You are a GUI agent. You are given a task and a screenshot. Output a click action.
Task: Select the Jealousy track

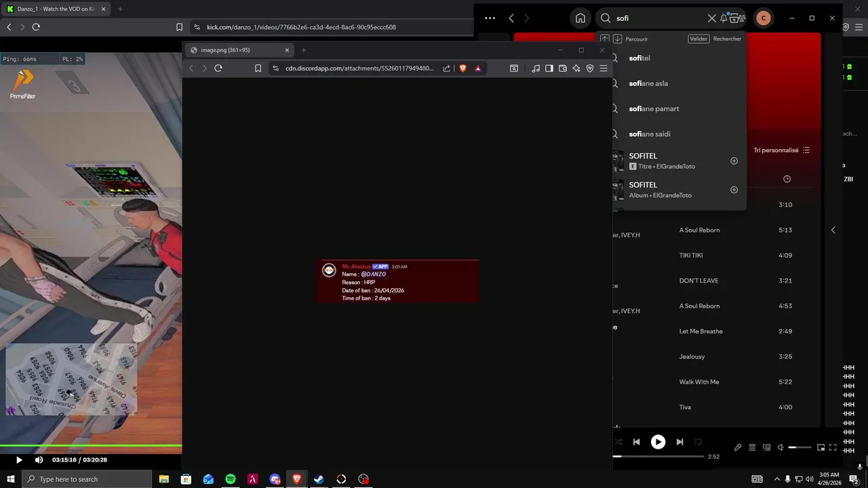(692, 357)
